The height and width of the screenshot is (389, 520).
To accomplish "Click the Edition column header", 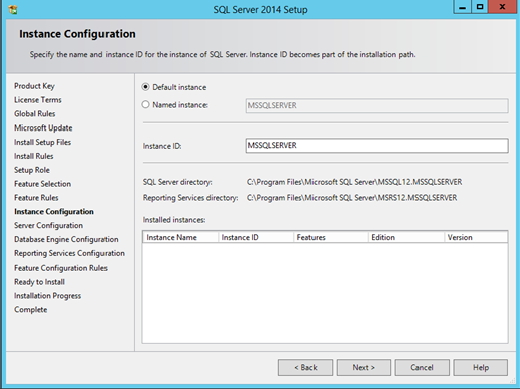I will pos(406,237).
